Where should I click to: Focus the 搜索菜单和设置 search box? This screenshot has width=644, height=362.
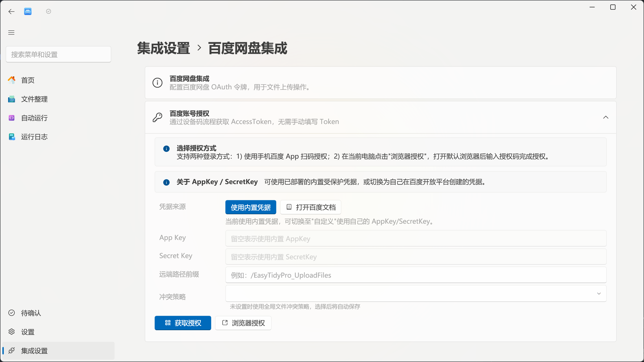point(58,54)
